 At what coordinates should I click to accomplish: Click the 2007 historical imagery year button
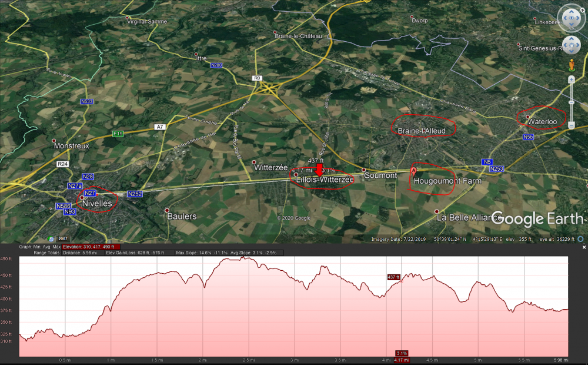(x=63, y=239)
